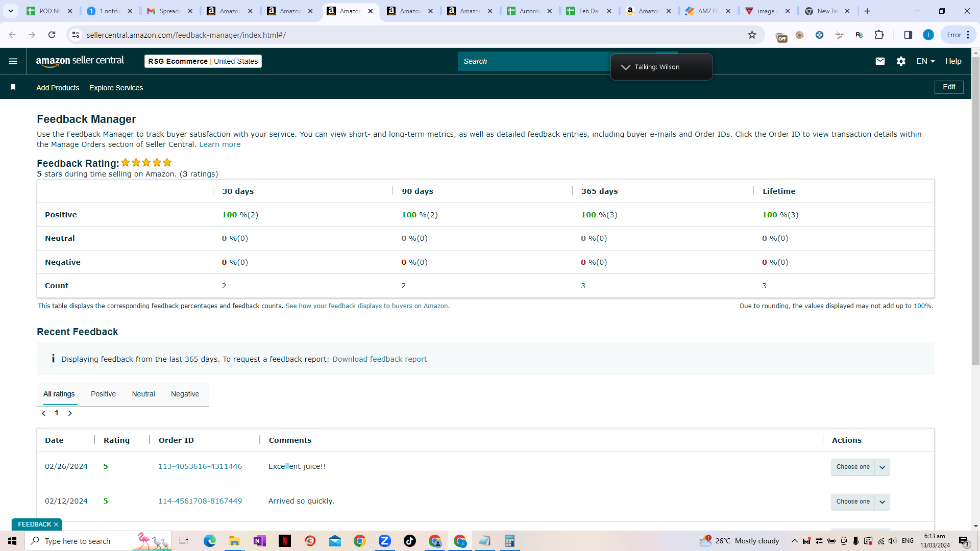Click the bookmark flag icon
980x551 pixels.
tap(13, 87)
